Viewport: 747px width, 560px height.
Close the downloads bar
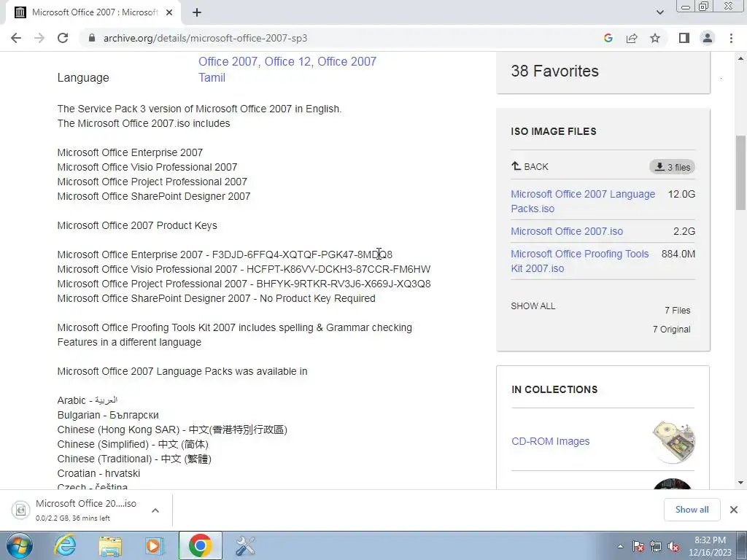tap(734, 510)
